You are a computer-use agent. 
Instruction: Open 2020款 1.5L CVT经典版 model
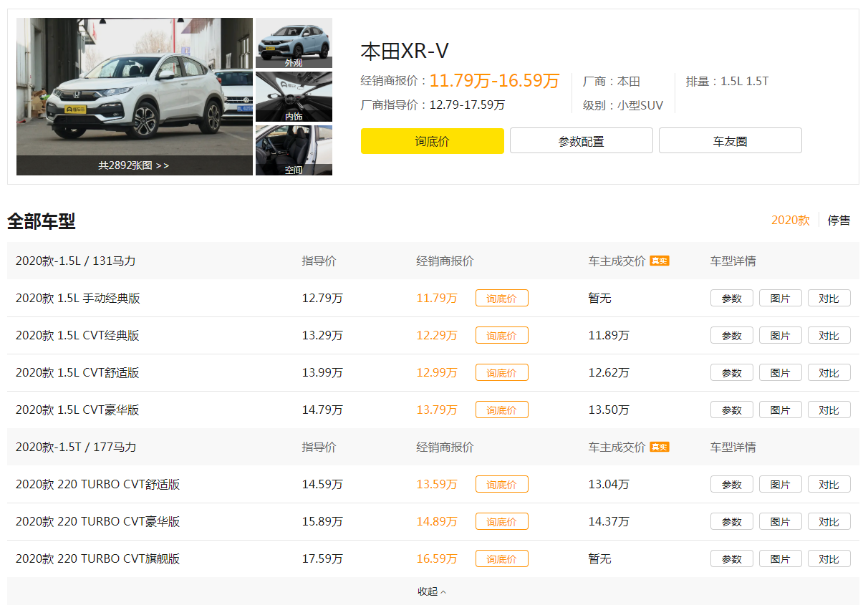[x=77, y=335]
